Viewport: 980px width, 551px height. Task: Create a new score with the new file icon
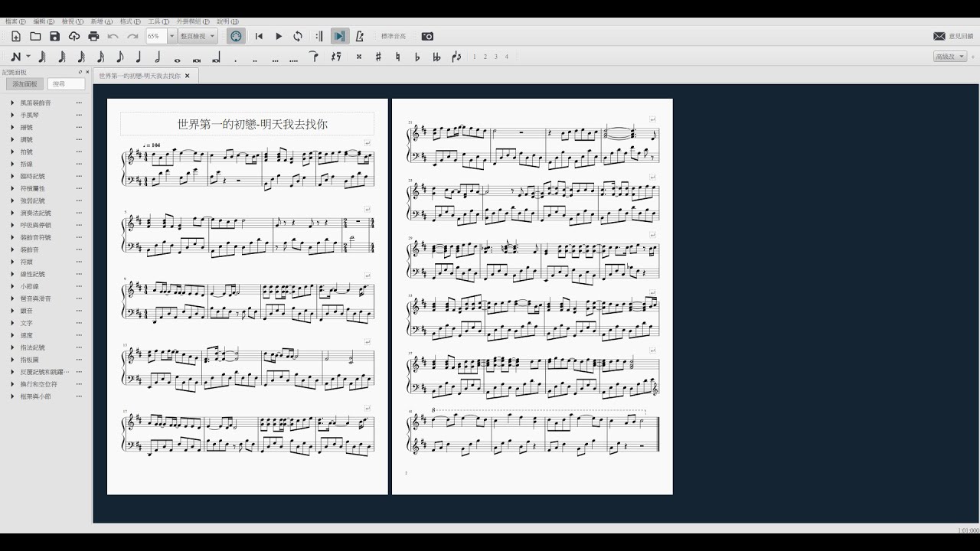click(16, 36)
